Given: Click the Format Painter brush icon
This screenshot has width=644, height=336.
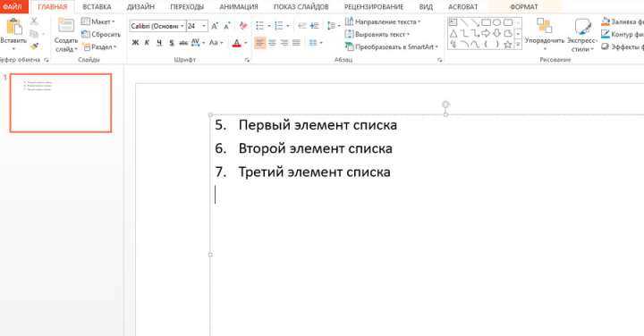Looking at the screenshot, I should (x=35, y=46).
